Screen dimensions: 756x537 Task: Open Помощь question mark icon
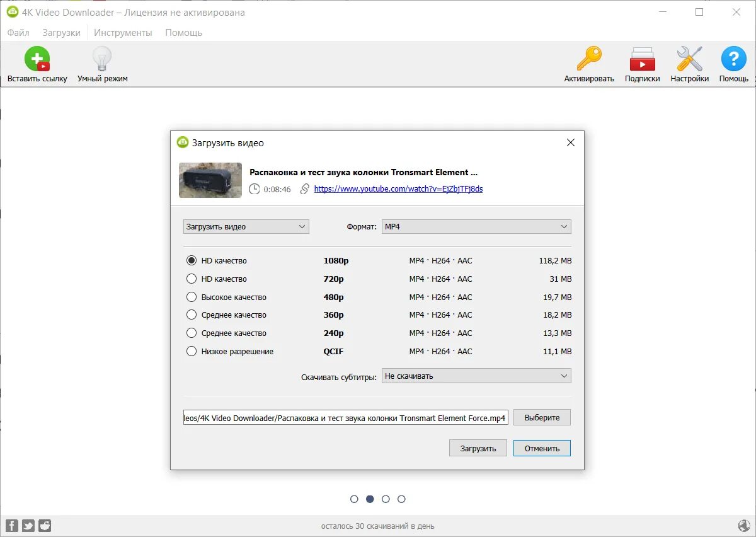(x=733, y=59)
